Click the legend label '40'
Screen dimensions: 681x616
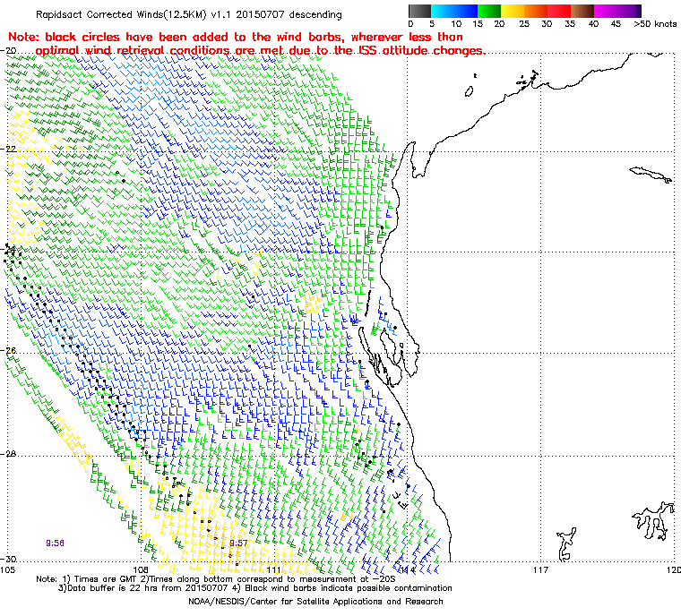[593, 24]
